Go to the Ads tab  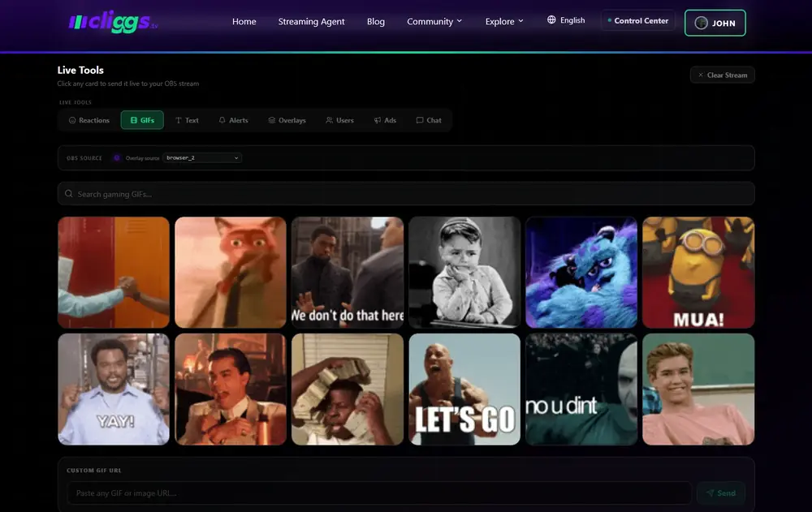(385, 120)
